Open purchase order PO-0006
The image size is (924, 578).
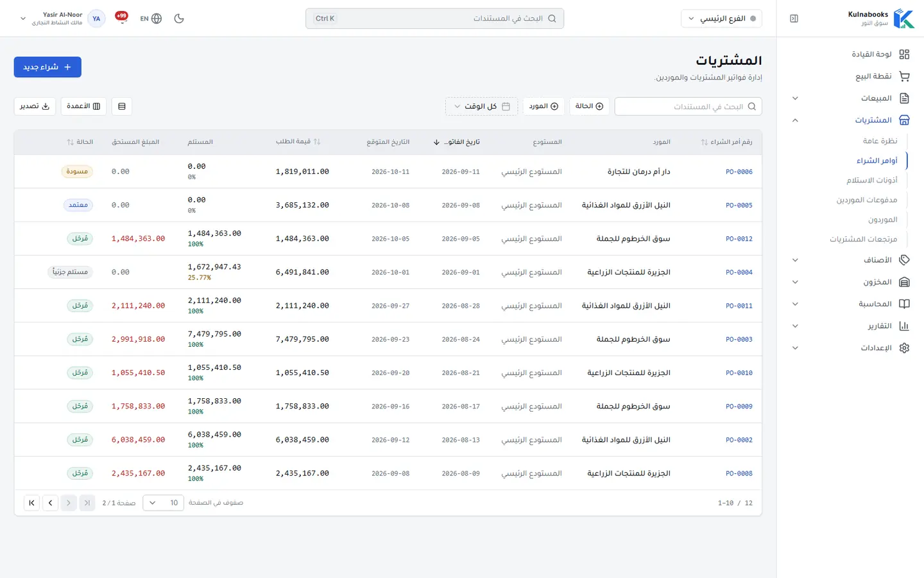[x=739, y=172]
